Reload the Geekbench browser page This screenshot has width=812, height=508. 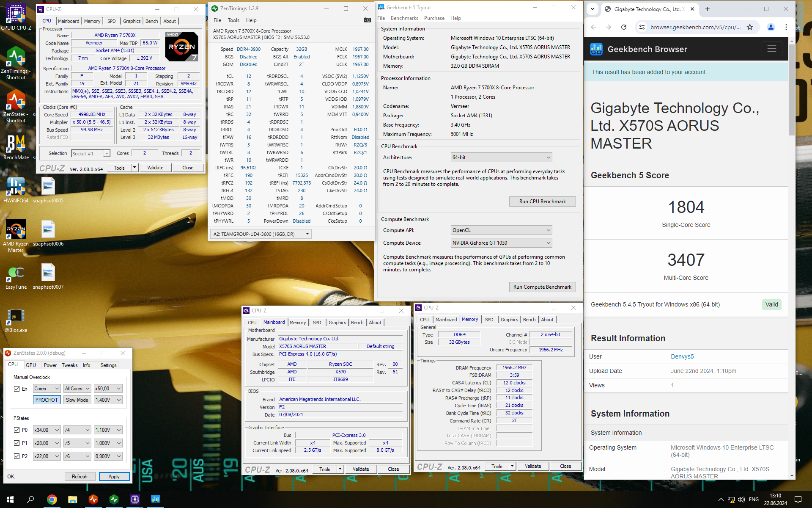point(623,27)
